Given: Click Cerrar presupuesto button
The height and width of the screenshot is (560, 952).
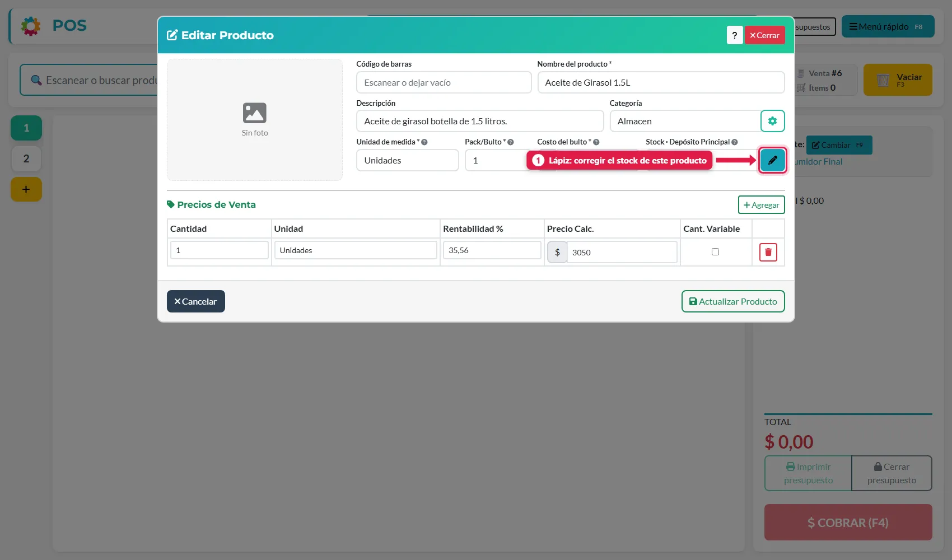Looking at the screenshot, I should (892, 473).
